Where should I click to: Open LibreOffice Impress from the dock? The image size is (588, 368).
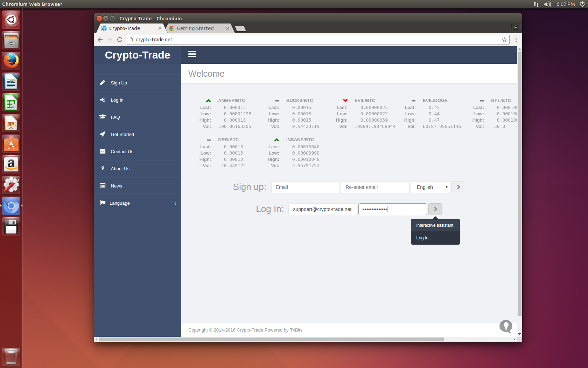11,123
